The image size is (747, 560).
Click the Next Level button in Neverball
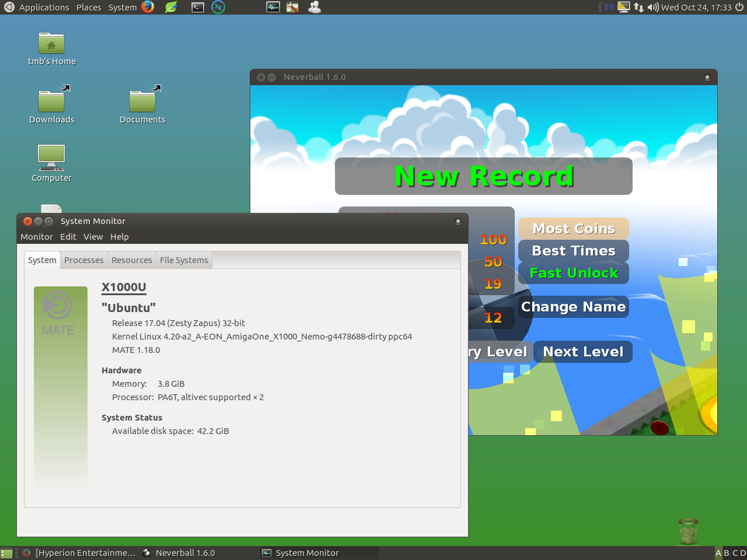point(583,352)
